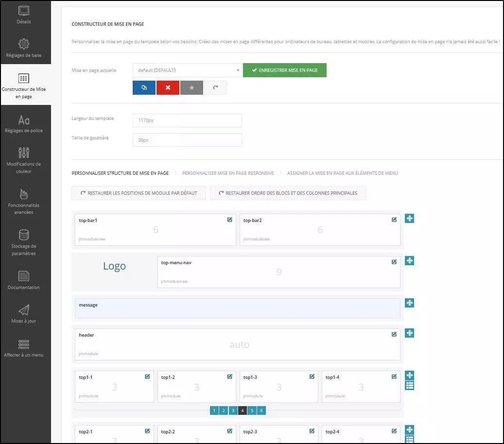The image size is (504, 444).
Task: Edit the top1-3 module position
Action: tap(312, 376)
